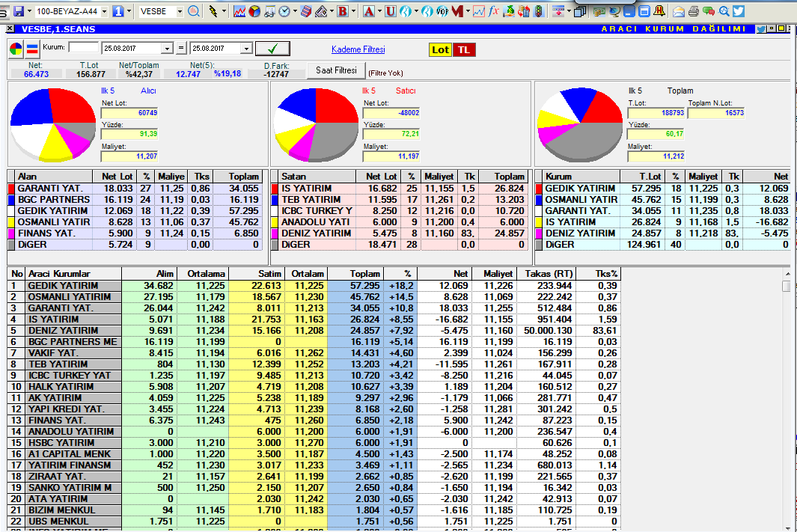Click the Alan column header
797x532 pixels.
[53, 177]
